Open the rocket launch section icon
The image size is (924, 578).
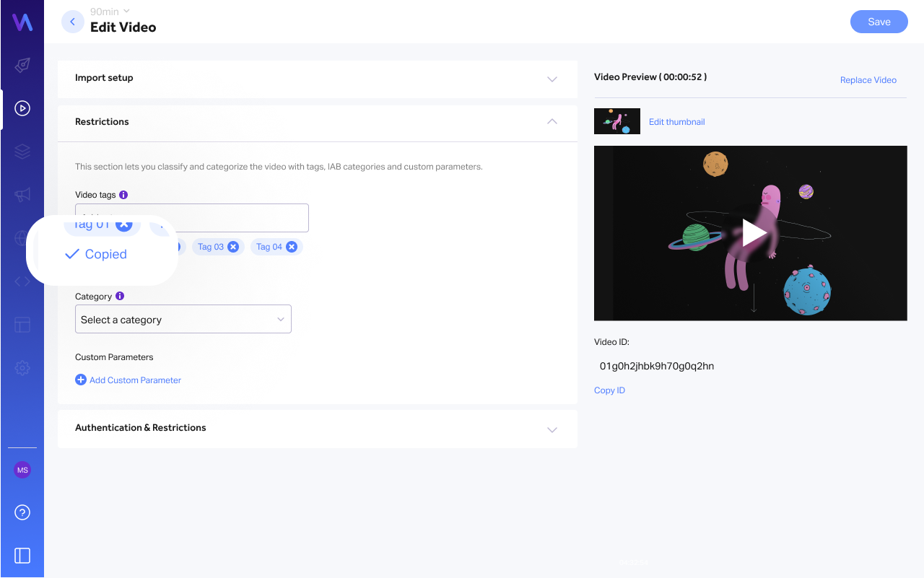(22, 66)
